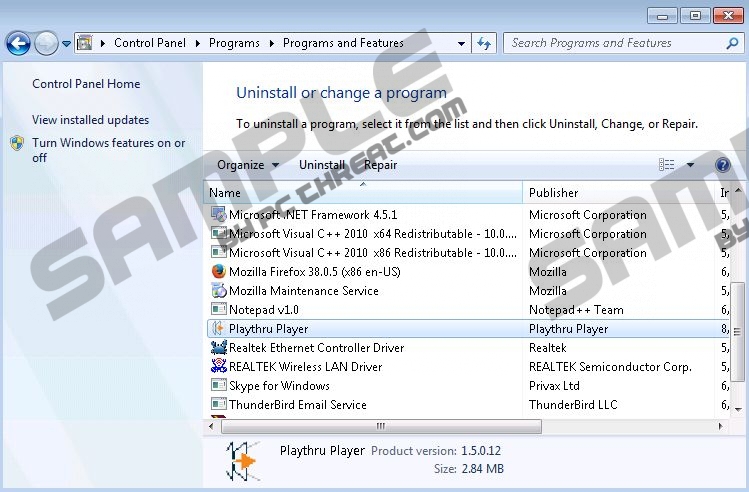This screenshot has width=749, height=492.
Task: Click Uninstall in the toolbar
Action: 322,165
